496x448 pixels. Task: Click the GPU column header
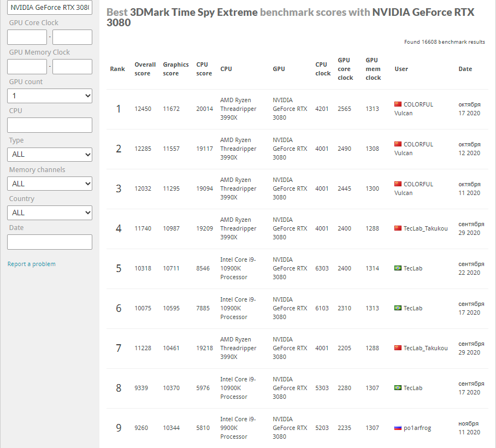pyautogui.click(x=279, y=69)
